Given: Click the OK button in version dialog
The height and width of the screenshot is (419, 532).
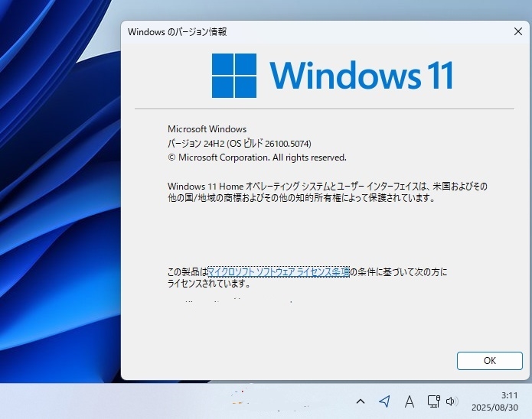Looking at the screenshot, I should [x=490, y=361].
